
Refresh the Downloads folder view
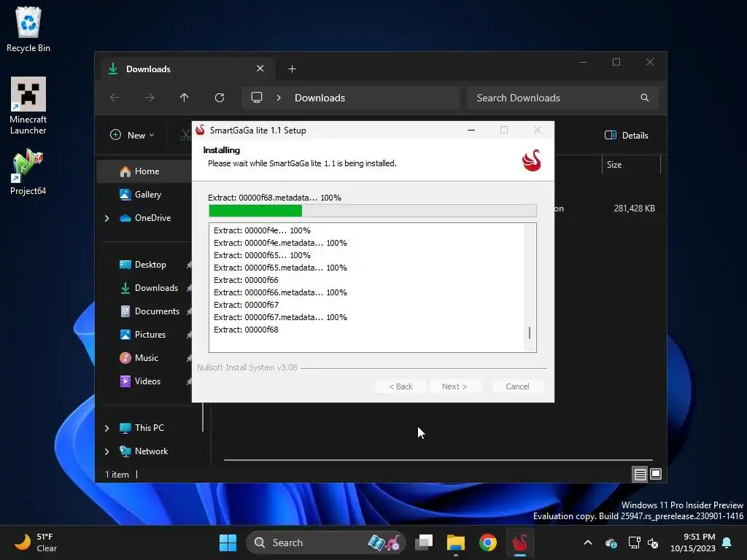219,98
